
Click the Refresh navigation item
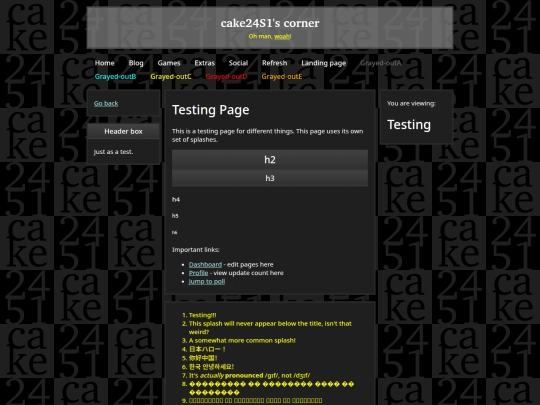[x=274, y=63]
